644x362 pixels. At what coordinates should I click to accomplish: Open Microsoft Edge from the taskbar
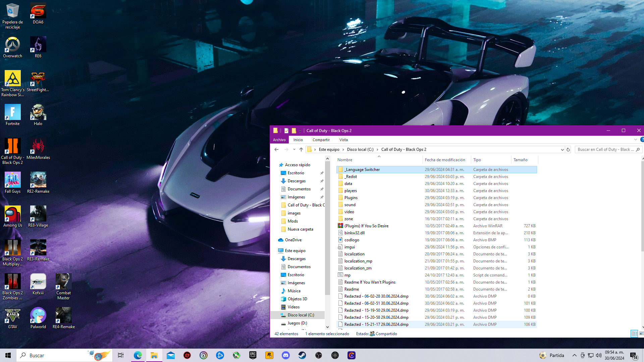click(138, 355)
